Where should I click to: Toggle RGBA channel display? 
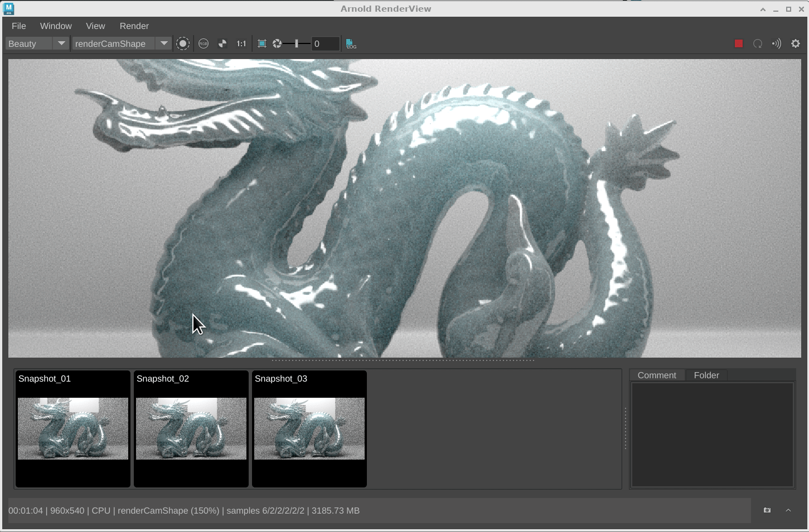click(203, 43)
